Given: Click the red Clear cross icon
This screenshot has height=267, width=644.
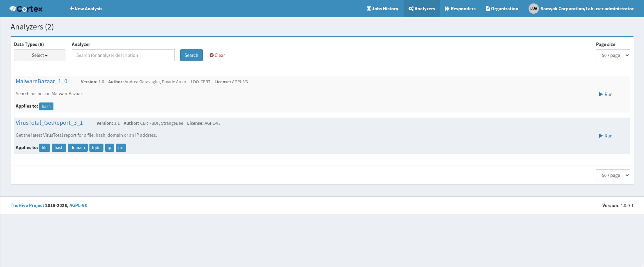Looking at the screenshot, I should tap(211, 55).
